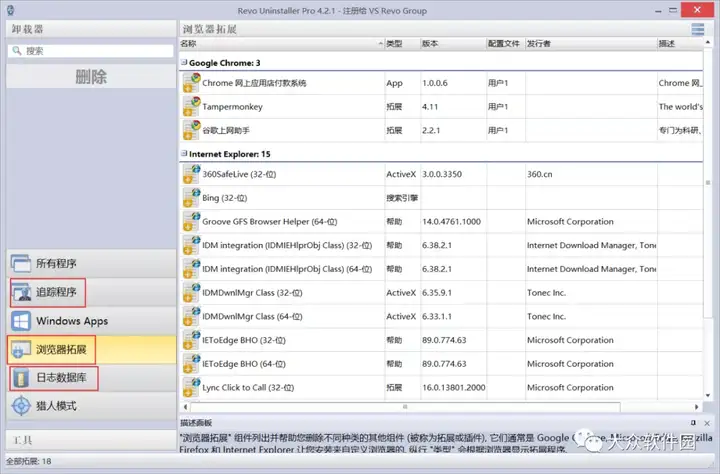Sort by the 配置文件 column header
The image size is (720, 474).
pyautogui.click(x=505, y=44)
